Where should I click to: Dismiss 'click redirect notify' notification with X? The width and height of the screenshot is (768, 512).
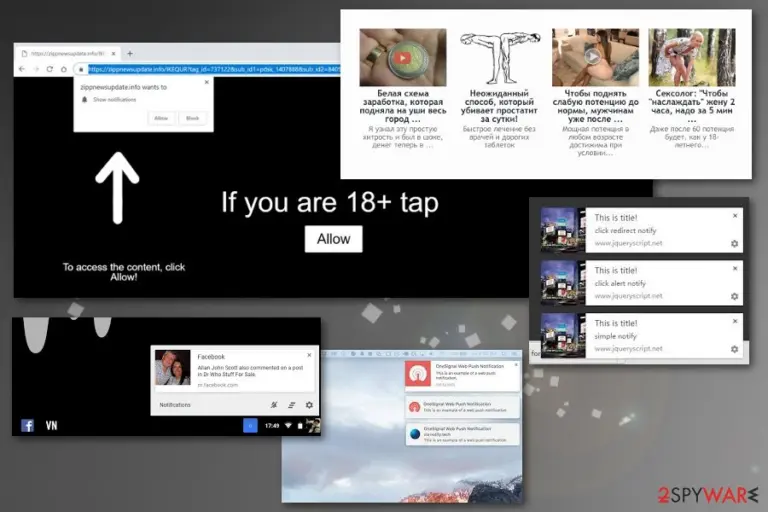click(x=735, y=216)
